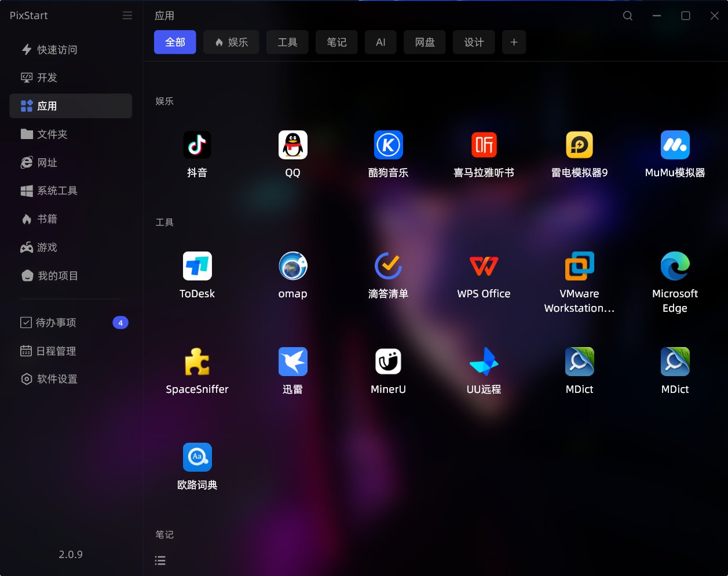This screenshot has height=576, width=728.
Task: Open 开发 sidebar section
Action: click(x=71, y=78)
